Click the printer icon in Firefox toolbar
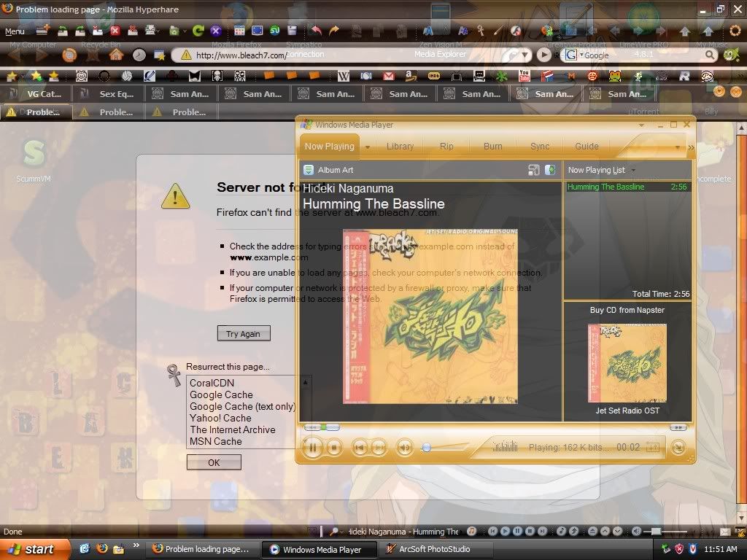747x560 pixels. pos(150,31)
